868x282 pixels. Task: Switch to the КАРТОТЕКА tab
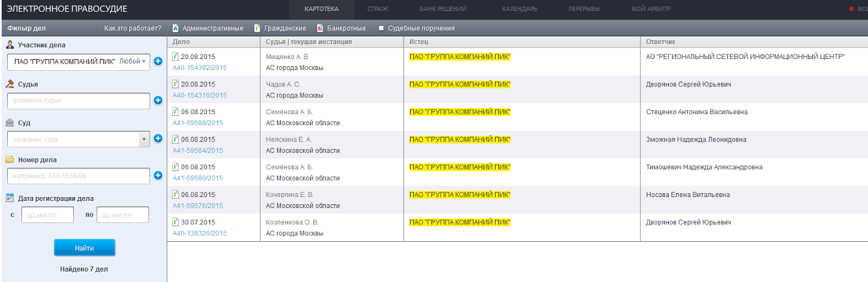(321, 9)
